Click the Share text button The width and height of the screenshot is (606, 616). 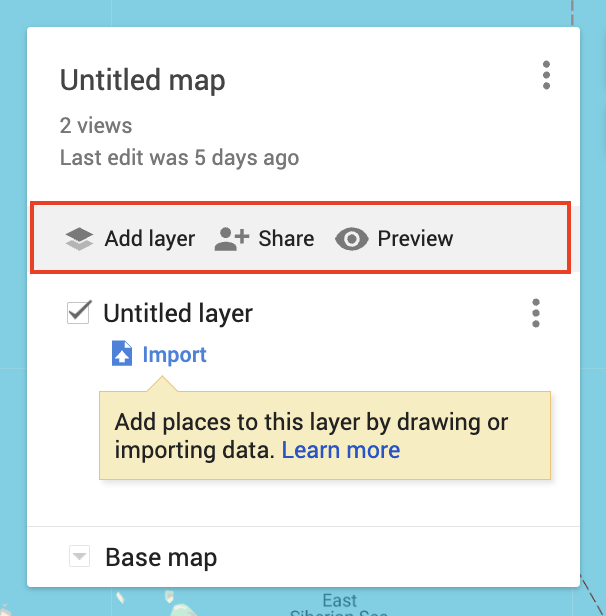pos(286,238)
